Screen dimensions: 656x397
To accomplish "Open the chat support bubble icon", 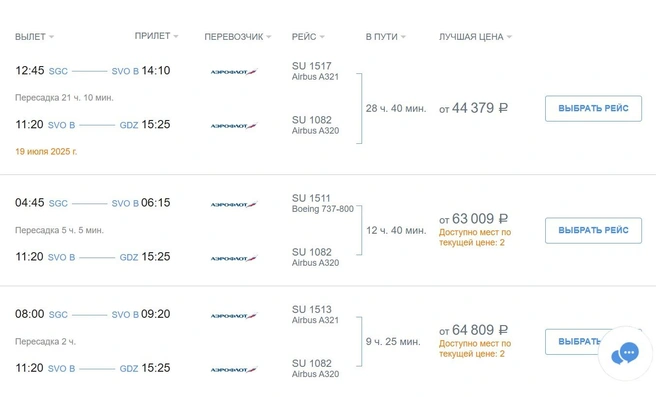I will click(x=625, y=353).
